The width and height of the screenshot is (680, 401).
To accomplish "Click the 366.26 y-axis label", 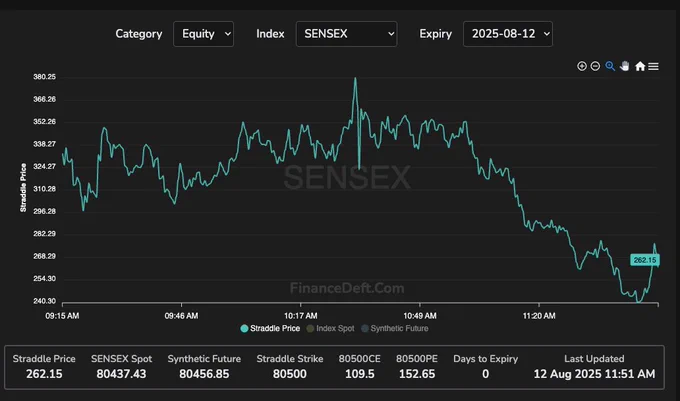I will click(x=44, y=99).
